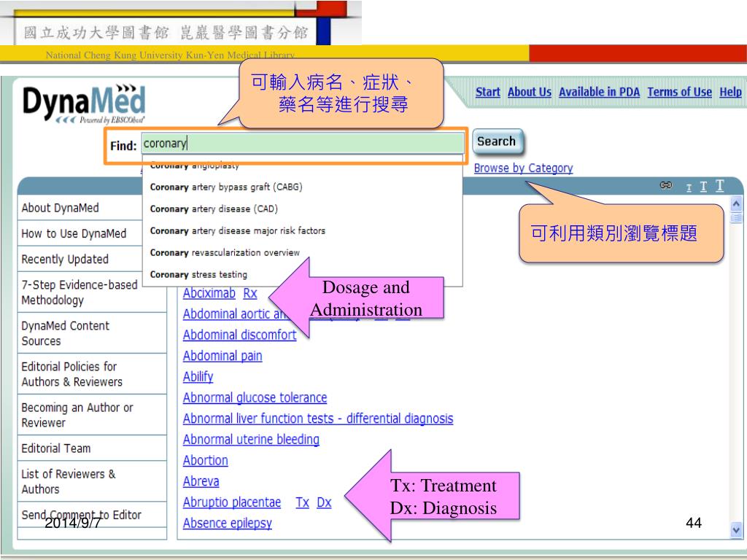Open the Abreva topic
The width and height of the screenshot is (747, 560).
[x=201, y=482]
